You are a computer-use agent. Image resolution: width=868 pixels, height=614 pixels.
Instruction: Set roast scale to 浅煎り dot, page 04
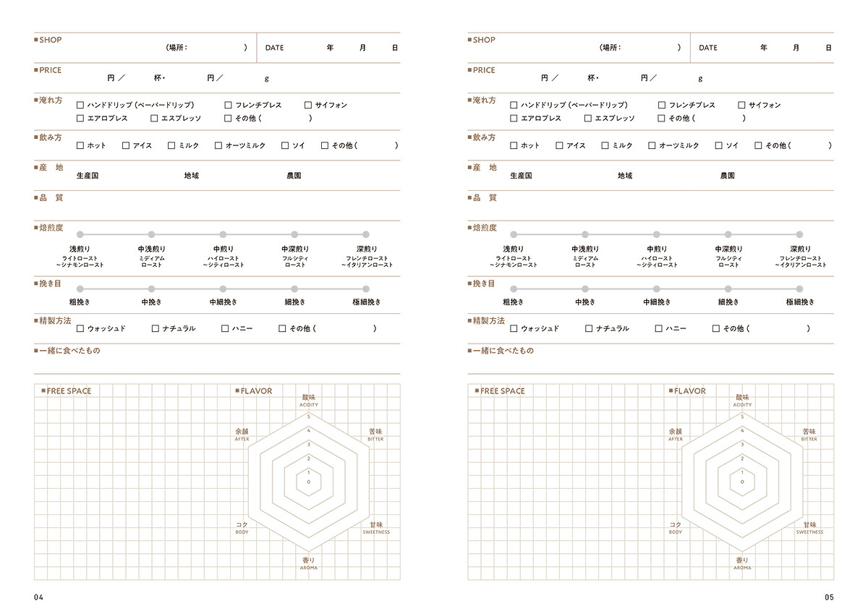[x=80, y=234]
